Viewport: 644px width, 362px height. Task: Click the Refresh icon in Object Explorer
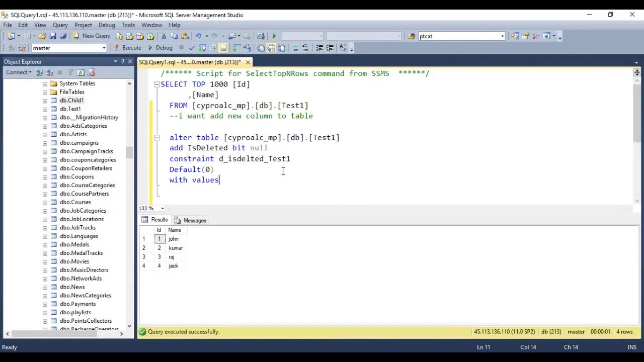coord(80,72)
